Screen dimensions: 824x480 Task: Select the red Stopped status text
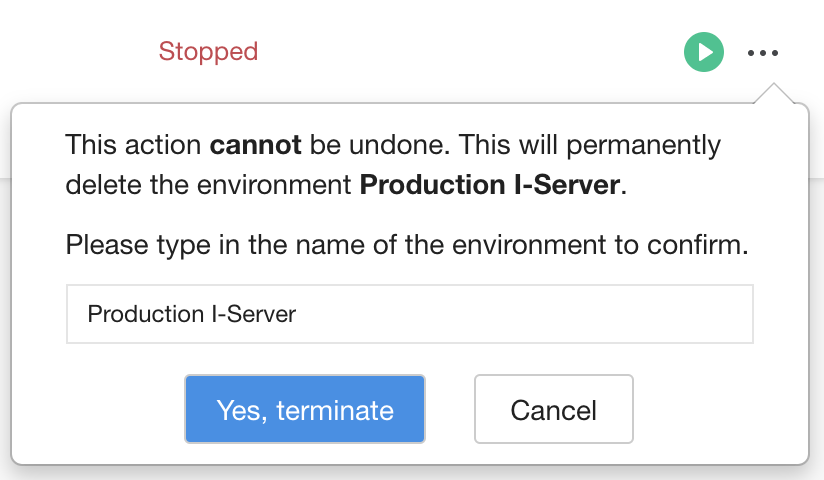[208, 52]
